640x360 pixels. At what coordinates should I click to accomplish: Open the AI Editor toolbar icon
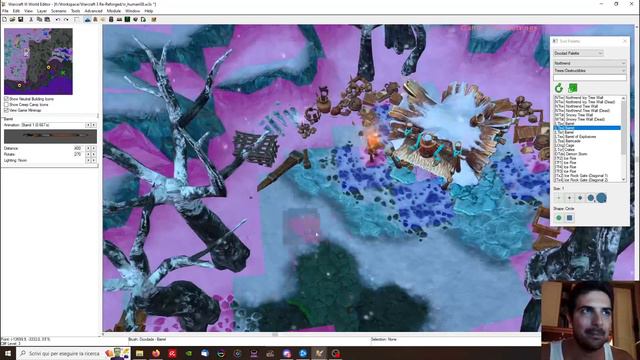click(127, 20)
